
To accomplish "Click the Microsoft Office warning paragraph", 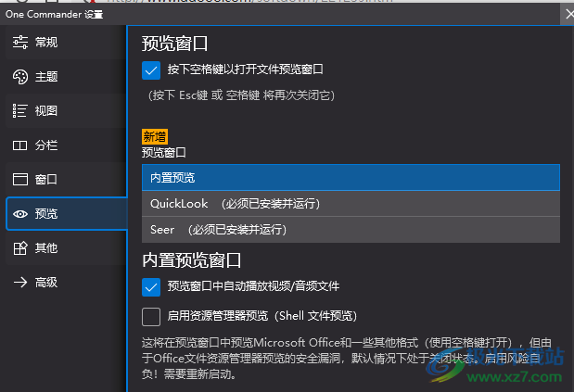I will coord(347,359).
